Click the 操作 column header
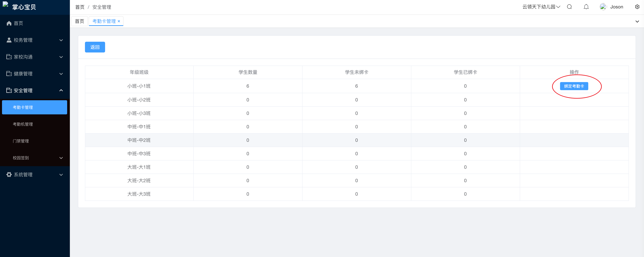 point(574,72)
